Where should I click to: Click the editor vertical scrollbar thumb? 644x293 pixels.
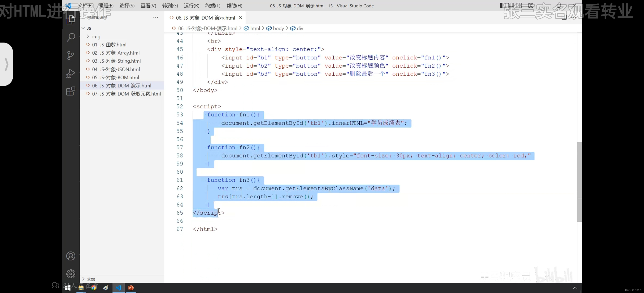coord(580,182)
